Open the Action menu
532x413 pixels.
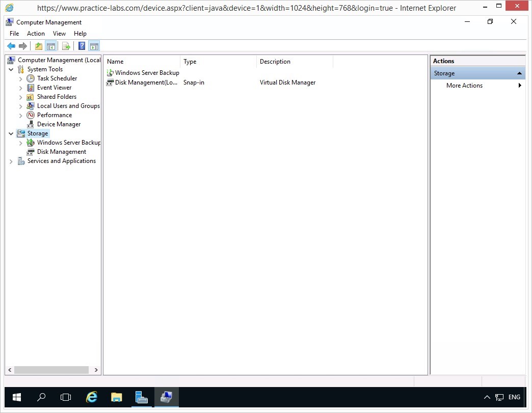[36, 34]
